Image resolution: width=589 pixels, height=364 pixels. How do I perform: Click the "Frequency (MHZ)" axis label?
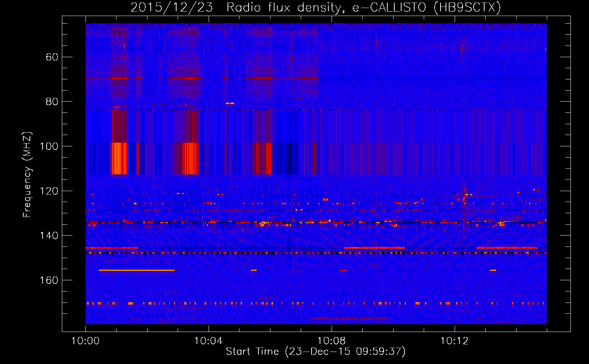click(x=27, y=175)
